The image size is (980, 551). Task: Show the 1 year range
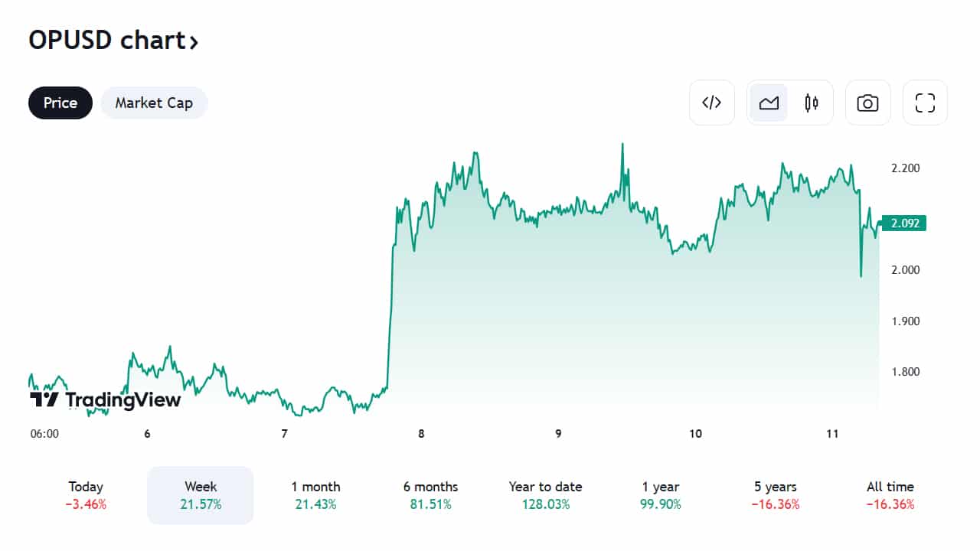(x=660, y=494)
